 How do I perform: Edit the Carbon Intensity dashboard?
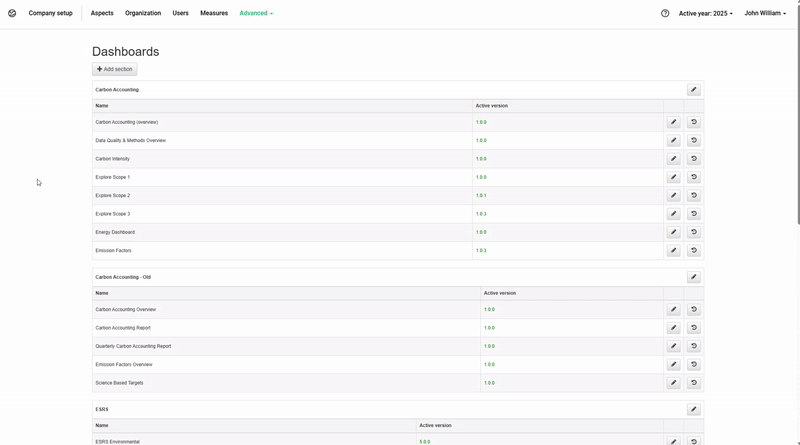[673, 159]
